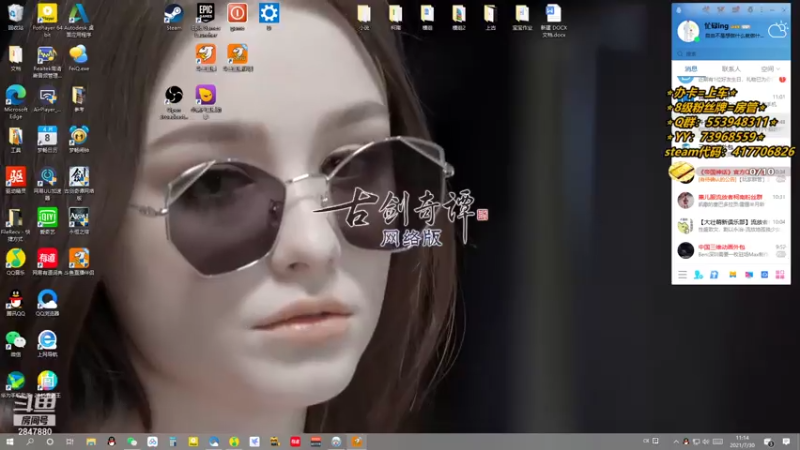Viewport: 800px width, 450px height.
Task: Open the 10:04 club group chat
Action: coord(731,225)
